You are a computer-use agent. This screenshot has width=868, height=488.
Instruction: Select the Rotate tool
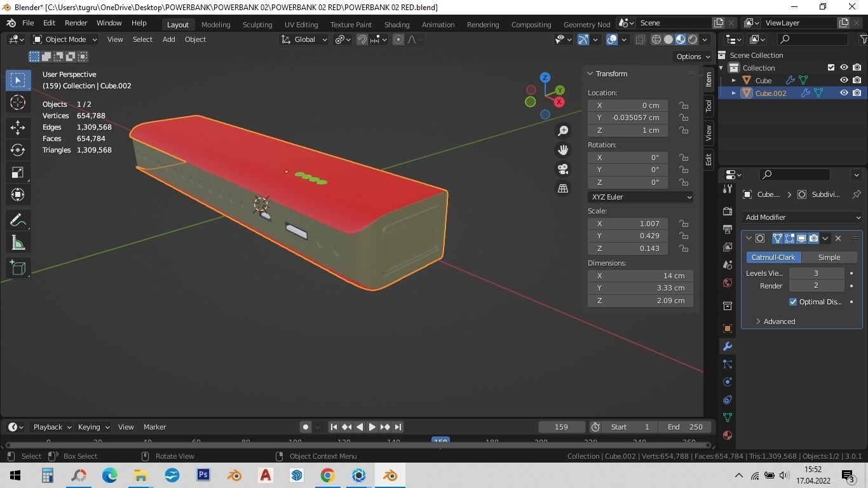(18, 150)
